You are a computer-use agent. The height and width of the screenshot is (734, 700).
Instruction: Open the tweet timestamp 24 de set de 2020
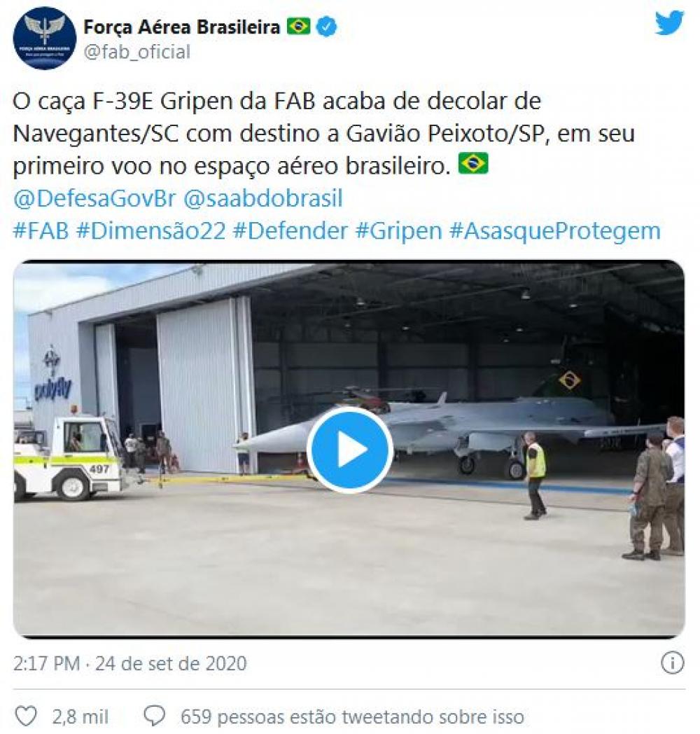171,663
